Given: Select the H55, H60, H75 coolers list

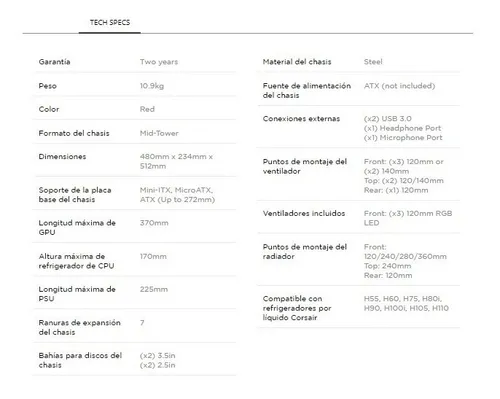Looking at the screenshot, I should coord(406,303).
